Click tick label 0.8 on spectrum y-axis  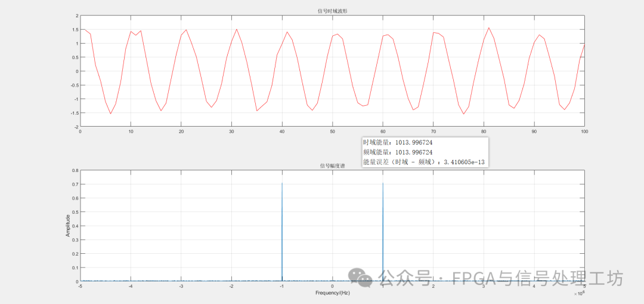click(75, 170)
